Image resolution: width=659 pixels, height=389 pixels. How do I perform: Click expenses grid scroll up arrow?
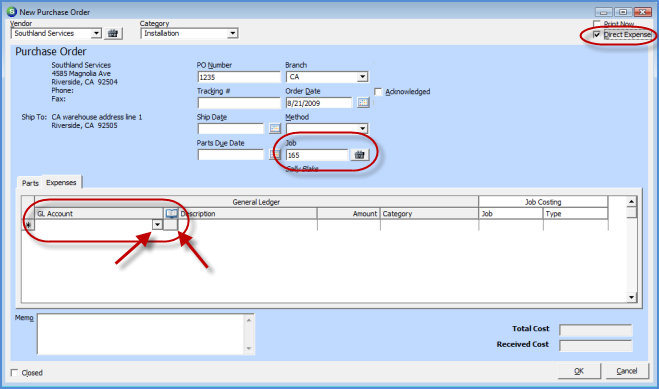point(631,202)
